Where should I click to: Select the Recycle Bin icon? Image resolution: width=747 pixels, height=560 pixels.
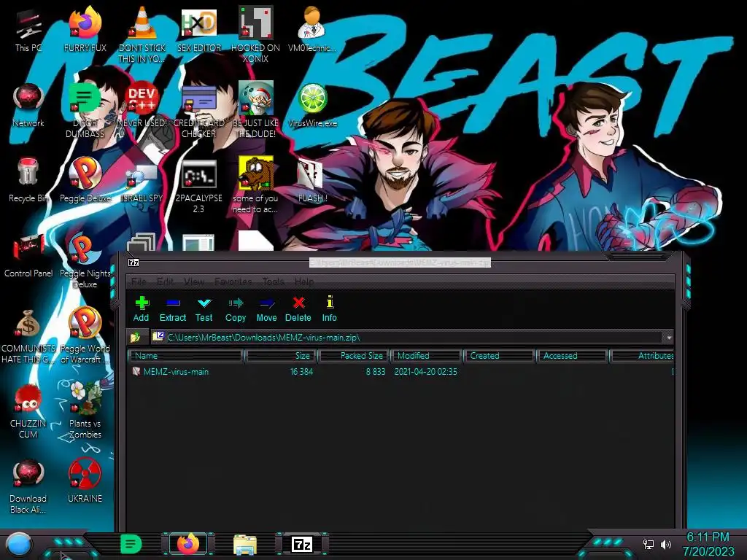[x=28, y=180]
